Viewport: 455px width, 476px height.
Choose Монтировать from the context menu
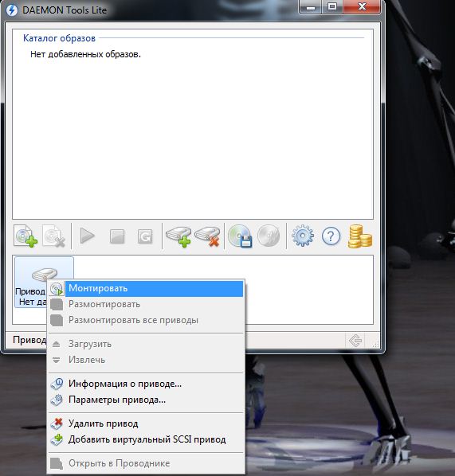click(146, 288)
